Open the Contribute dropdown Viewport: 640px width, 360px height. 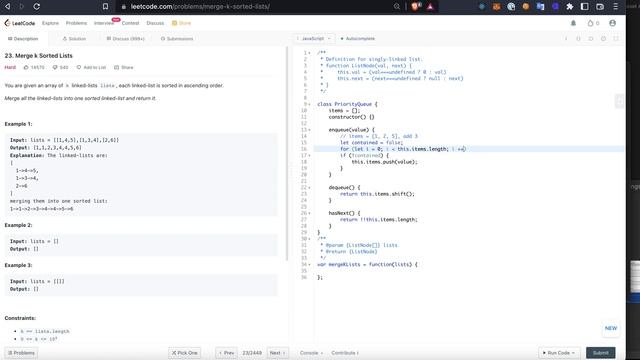(345, 353)
